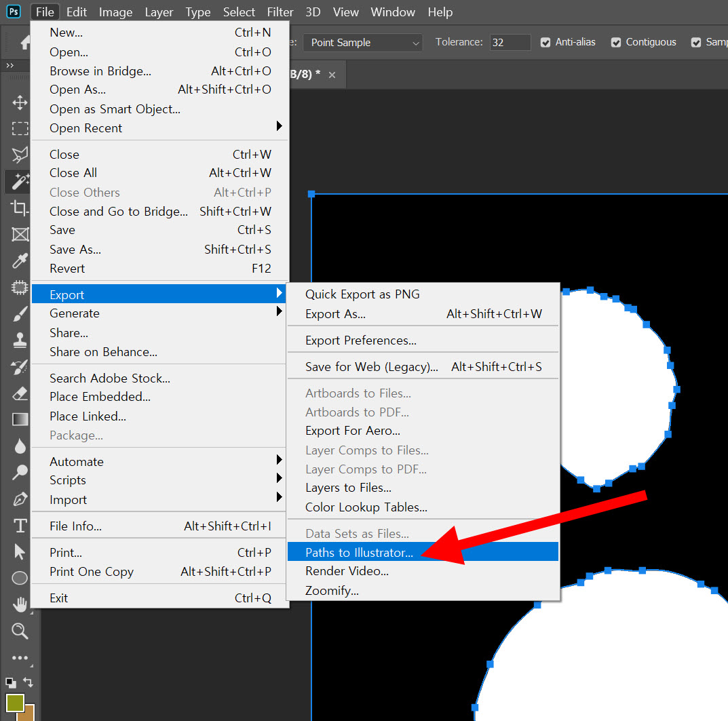Select the Rectangular Marquee tool
Viewport: 728px width, 721px height.
pos(20,128)
